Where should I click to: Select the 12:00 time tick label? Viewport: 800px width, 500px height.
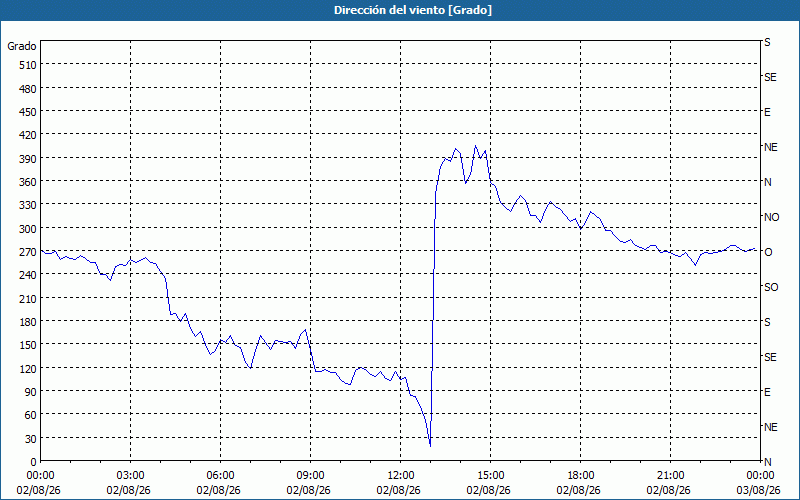(x=401, y=476)
